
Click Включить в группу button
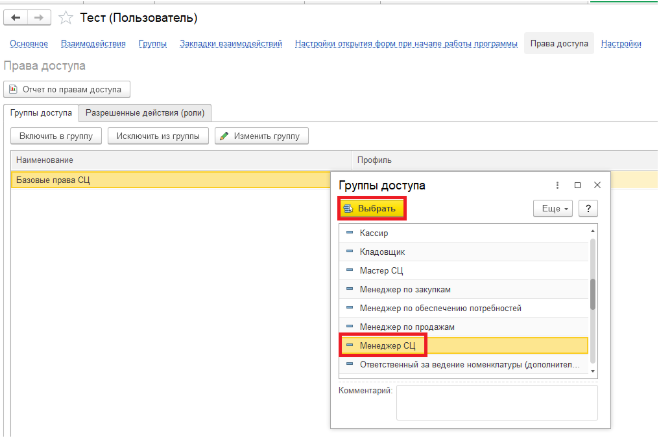(x=56, y=135)
